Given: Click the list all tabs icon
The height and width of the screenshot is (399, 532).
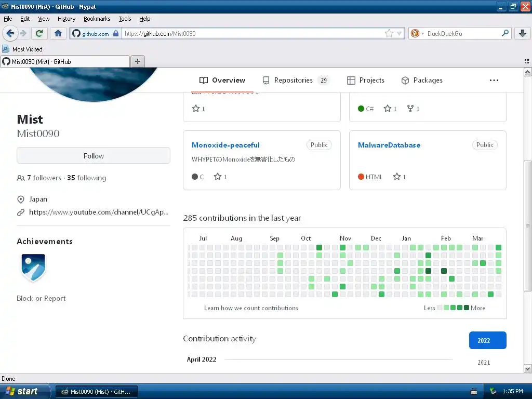Looking at the screenshot, I should 527,61.
